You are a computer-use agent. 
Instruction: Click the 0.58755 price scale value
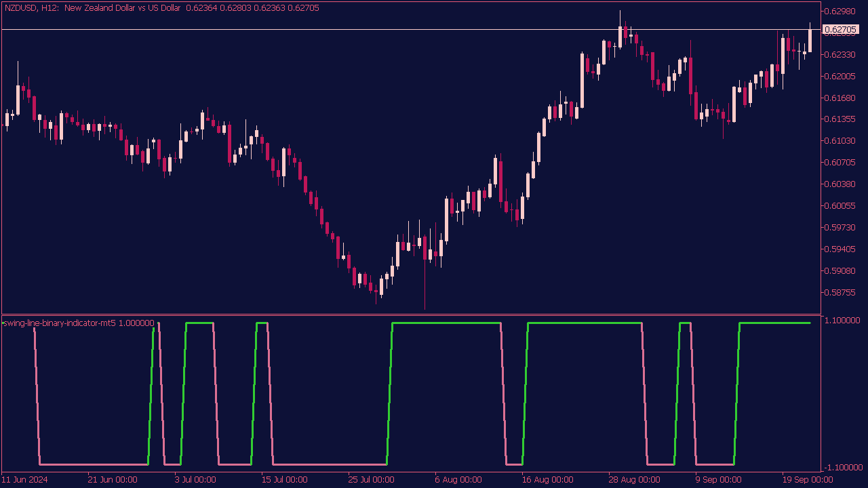point(841,292)
